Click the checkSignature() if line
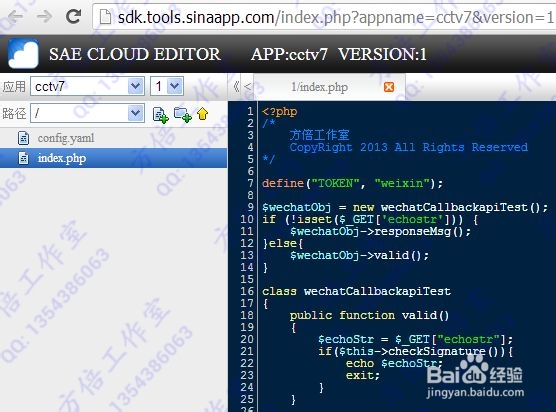The image size is (556, 412). coord(415,351)
